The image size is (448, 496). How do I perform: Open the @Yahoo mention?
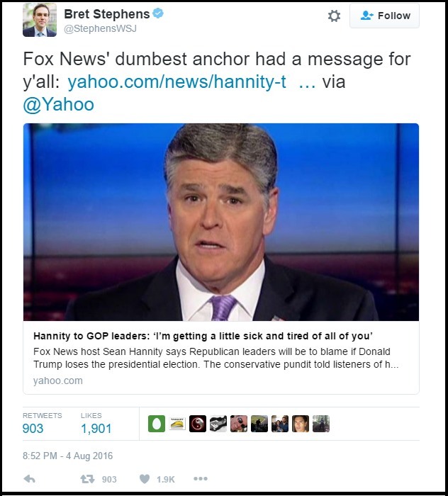[x=59, y=104]
